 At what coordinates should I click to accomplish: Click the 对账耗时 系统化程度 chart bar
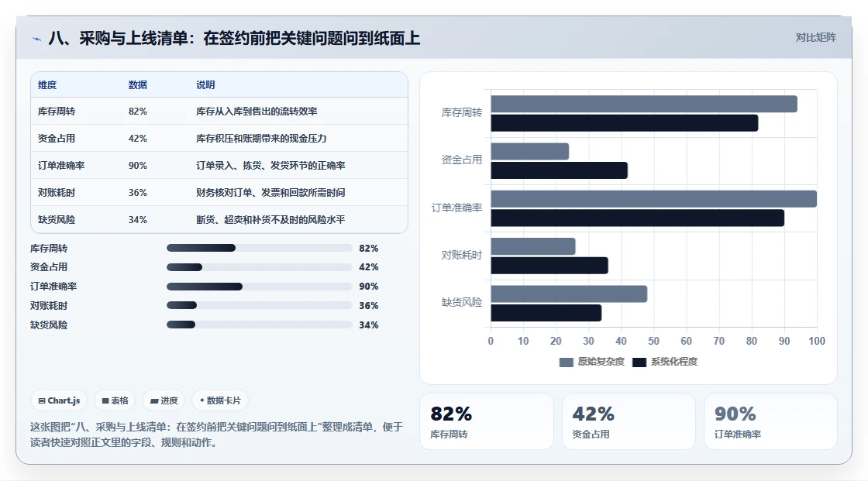coord(549,266)
